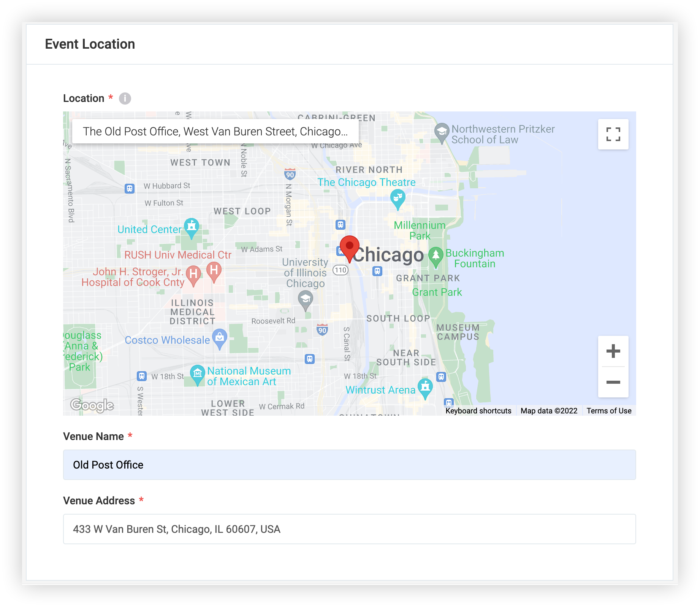This screenshot has height=607, width=700.
Task: Select the Chicago Theatre map marker
Action: click(398, 199)
